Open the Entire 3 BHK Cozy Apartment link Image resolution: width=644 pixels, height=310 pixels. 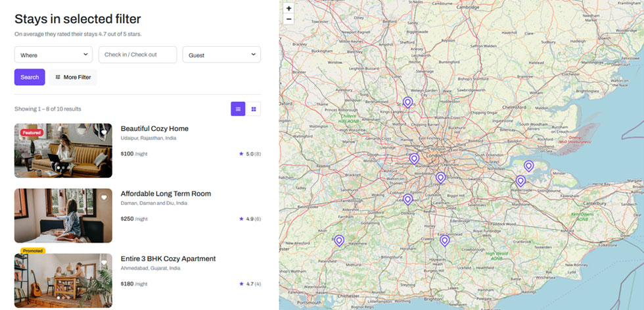(168, 259)
